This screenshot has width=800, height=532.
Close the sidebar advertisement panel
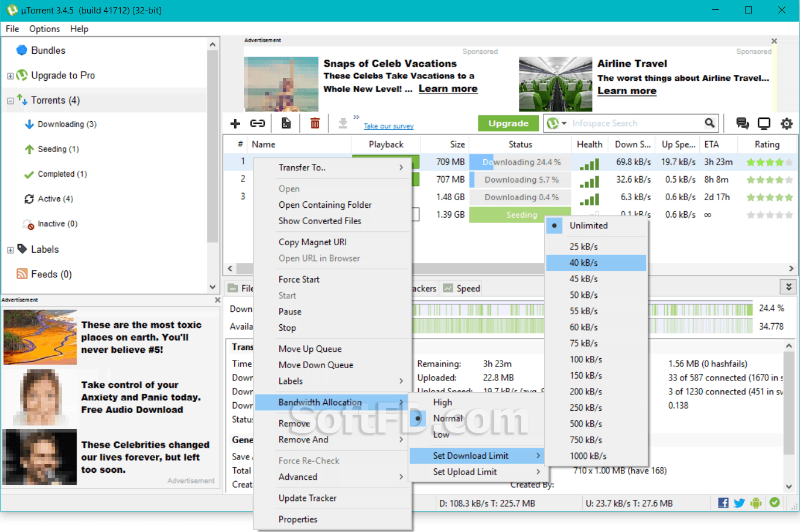click(217, 300)
